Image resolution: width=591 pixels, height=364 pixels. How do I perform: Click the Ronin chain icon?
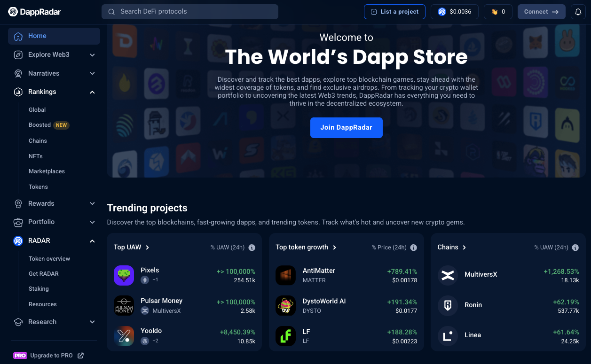[448, 305]
